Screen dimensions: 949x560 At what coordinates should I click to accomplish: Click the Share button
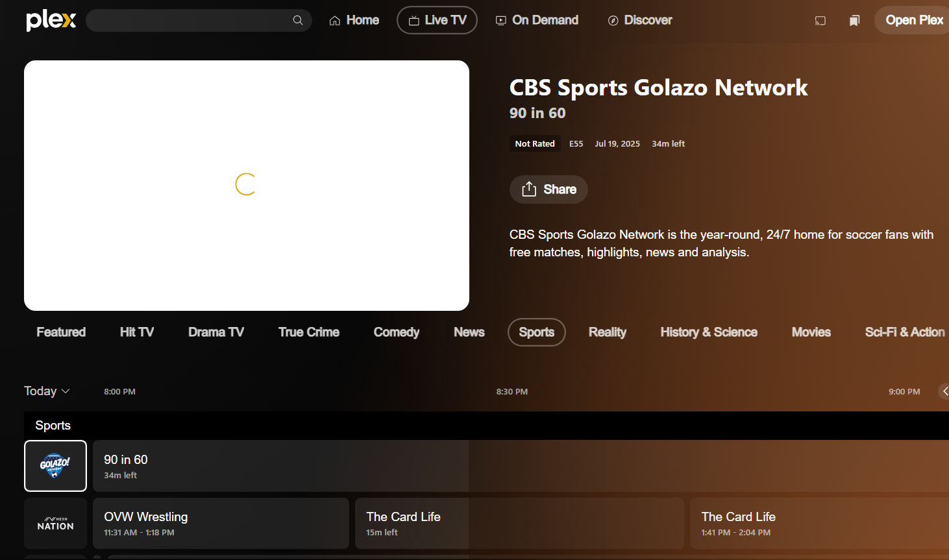(x=548, y=189)
